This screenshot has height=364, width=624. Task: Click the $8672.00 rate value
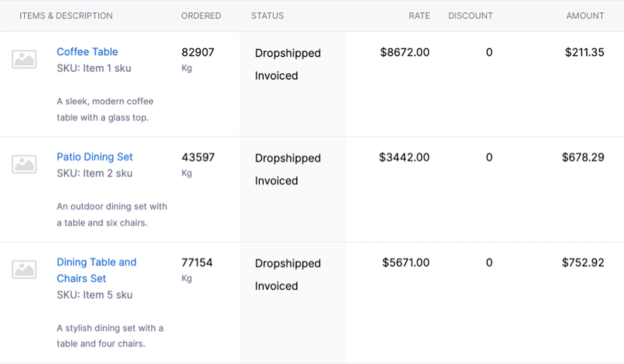[x=405, y=52]
